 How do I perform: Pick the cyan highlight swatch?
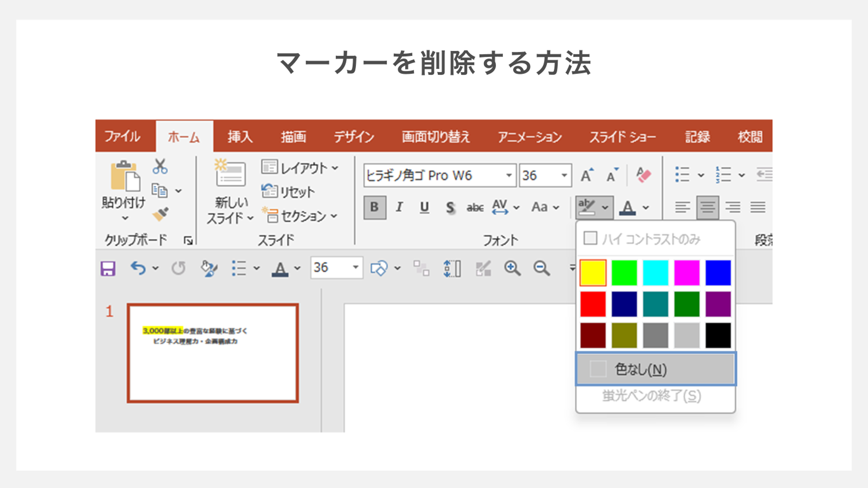tap(655, 273)
